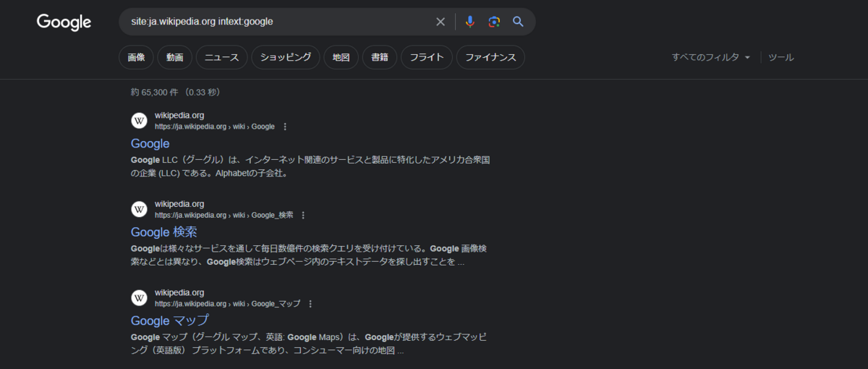Open the Google result title link
The image size is (868, 369).
(150, 143)
